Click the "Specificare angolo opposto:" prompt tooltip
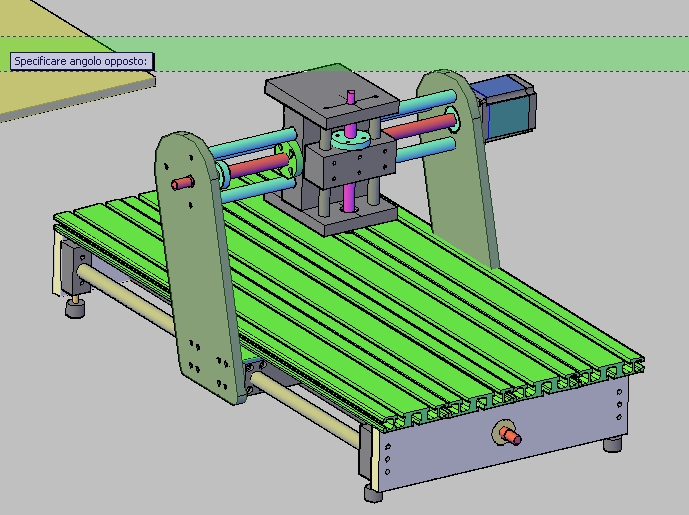689x515 pixels. click(82, 61)
